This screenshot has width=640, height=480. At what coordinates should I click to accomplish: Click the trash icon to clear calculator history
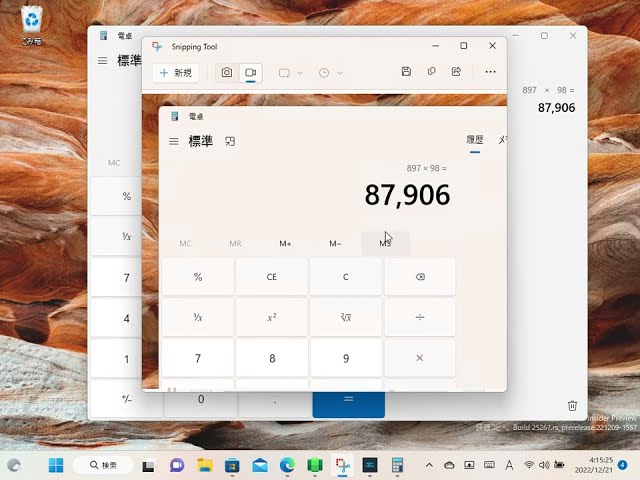pyautogui.click(x=572, y=406)
